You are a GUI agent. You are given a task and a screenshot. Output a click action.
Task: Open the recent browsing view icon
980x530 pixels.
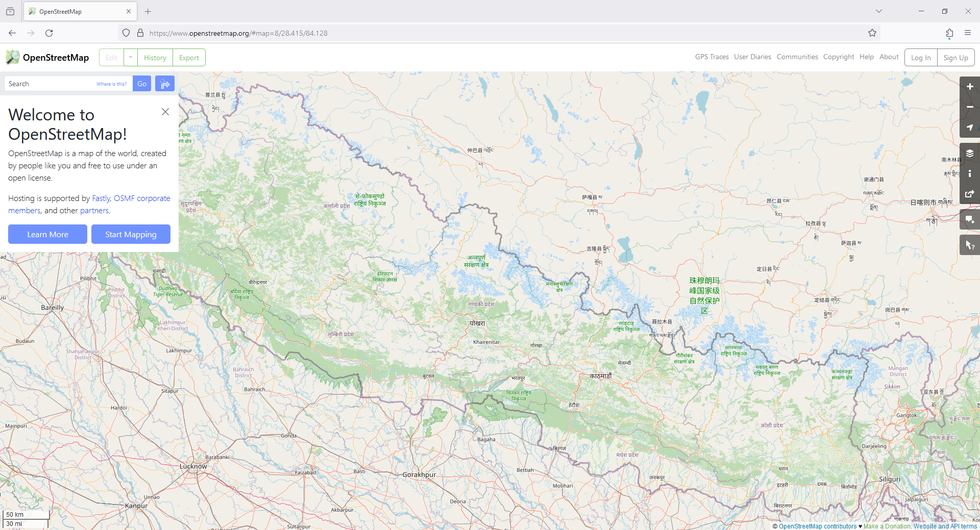pyautogui.click(x=10, y=11)
